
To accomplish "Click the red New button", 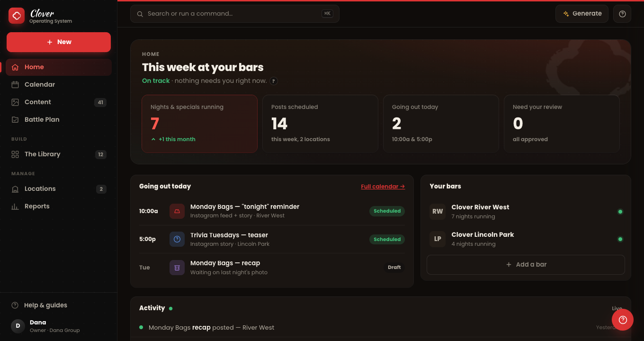I will 59,42.
